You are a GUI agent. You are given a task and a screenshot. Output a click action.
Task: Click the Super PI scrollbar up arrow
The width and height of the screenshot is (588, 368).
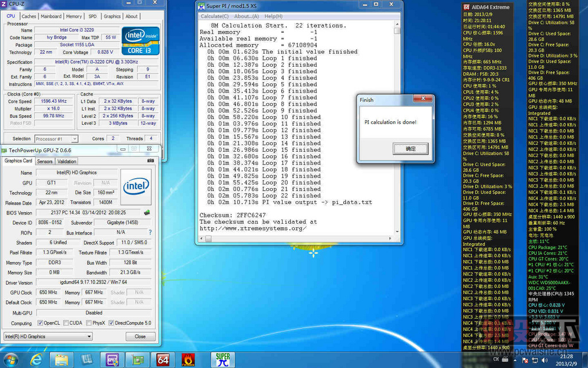click(397, 24)
